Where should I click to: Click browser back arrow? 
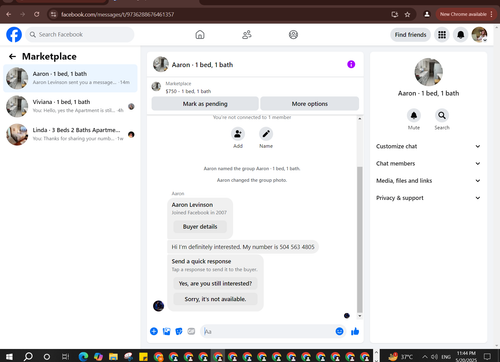click(9, 14)
